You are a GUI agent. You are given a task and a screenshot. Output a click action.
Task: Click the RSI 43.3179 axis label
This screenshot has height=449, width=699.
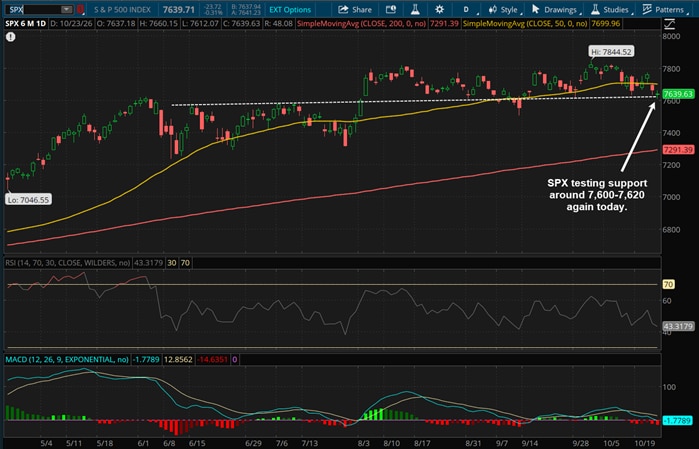[678, 326]
